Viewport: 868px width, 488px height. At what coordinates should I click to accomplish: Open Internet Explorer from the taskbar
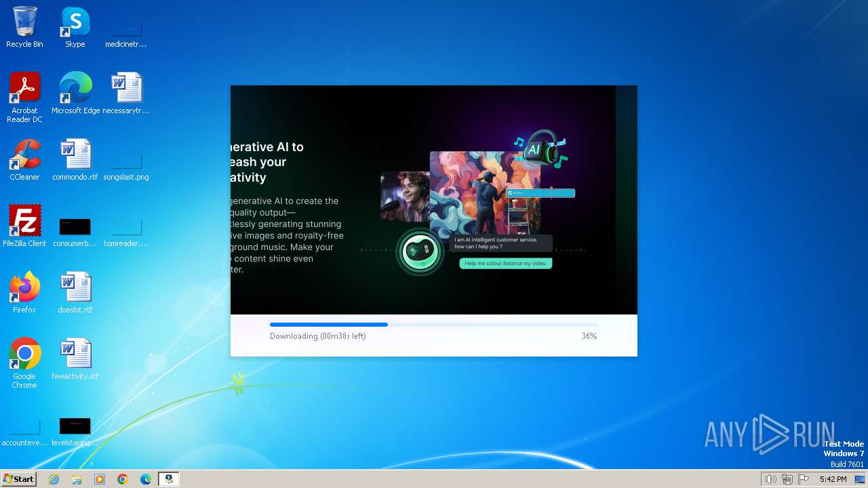click(x=54, y=479)
